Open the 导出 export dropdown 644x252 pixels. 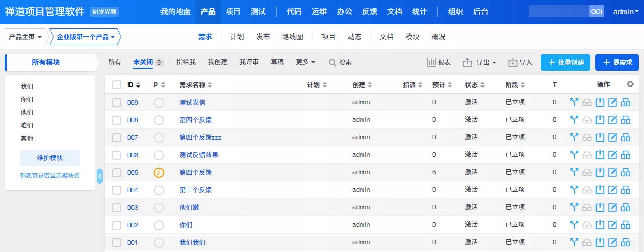tap(479, 62)
